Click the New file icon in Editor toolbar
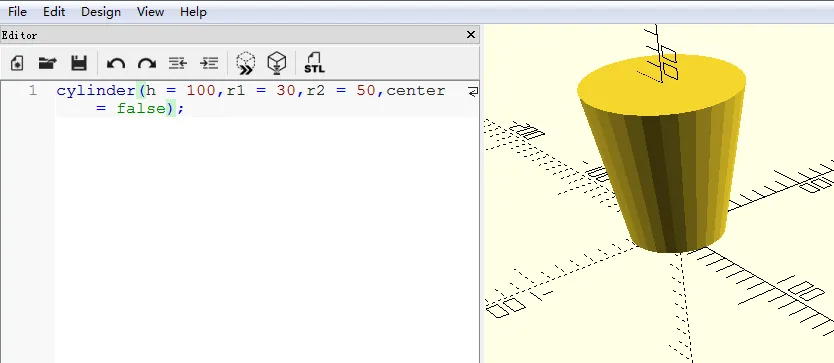834x363 pixels. tap(16, 63)
